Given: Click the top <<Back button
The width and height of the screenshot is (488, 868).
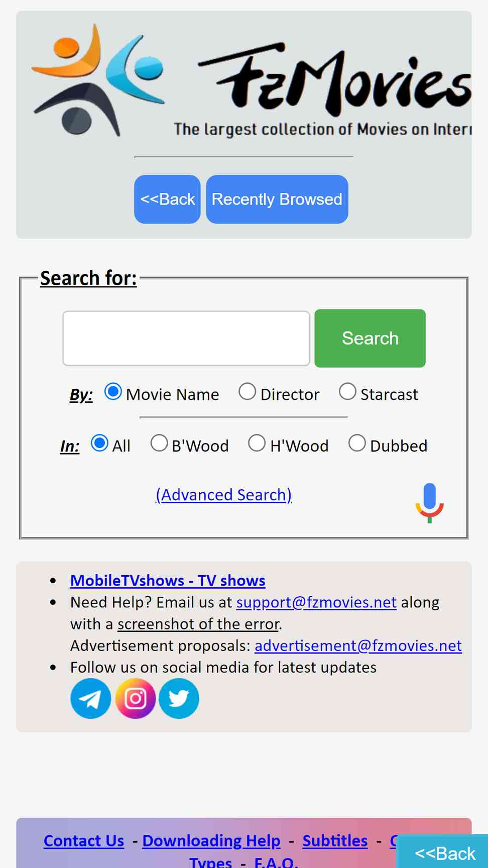Looking at the screenshot, I should [x=167, y=199].
